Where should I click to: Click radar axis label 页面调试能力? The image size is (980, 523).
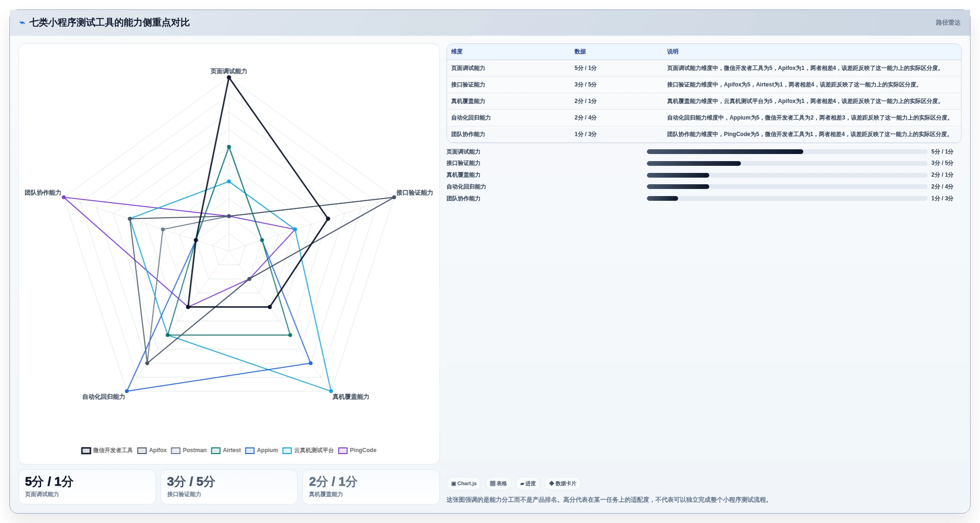pos(229,71)
